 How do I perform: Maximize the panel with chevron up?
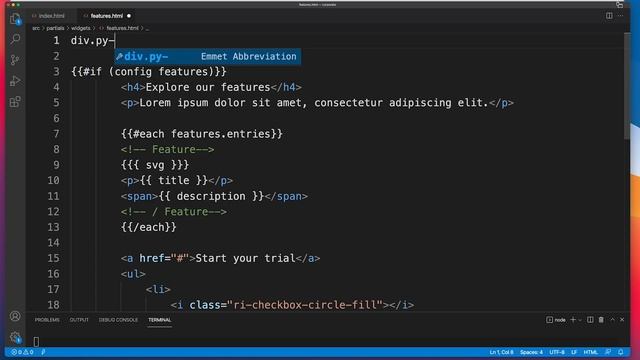[612, 320]
